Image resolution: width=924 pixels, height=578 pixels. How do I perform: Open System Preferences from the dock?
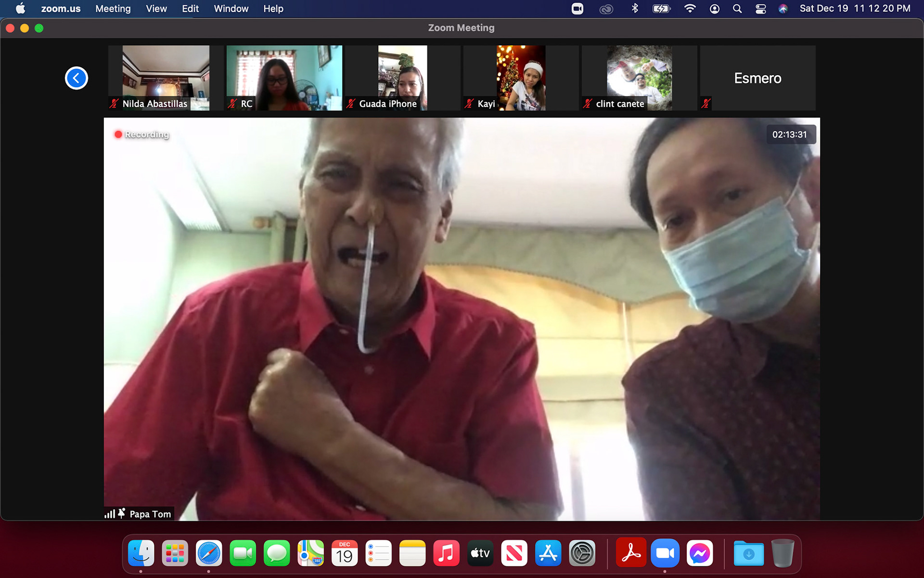pyautogui.click(x=582, y=553)
